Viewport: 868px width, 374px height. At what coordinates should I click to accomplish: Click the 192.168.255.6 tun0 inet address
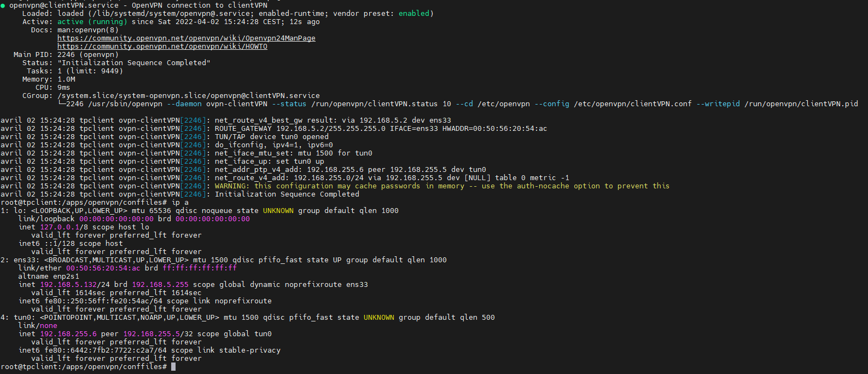click(68, 334)
